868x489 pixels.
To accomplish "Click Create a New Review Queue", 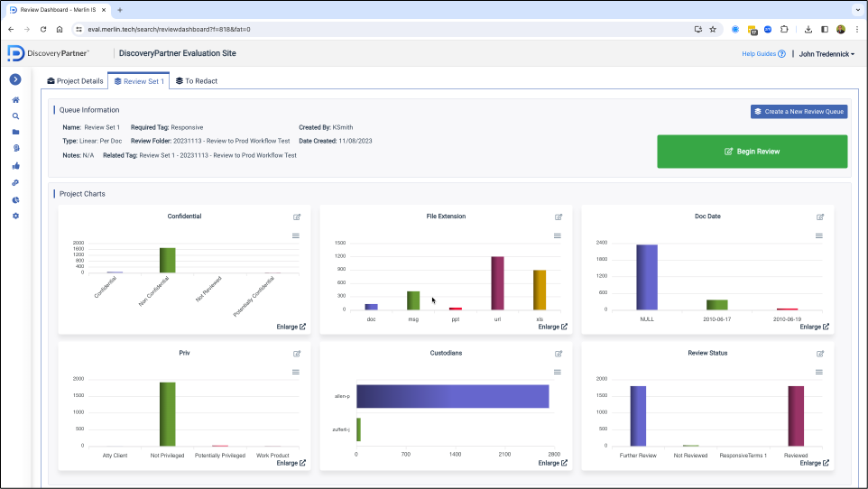I will click(799, 112).
